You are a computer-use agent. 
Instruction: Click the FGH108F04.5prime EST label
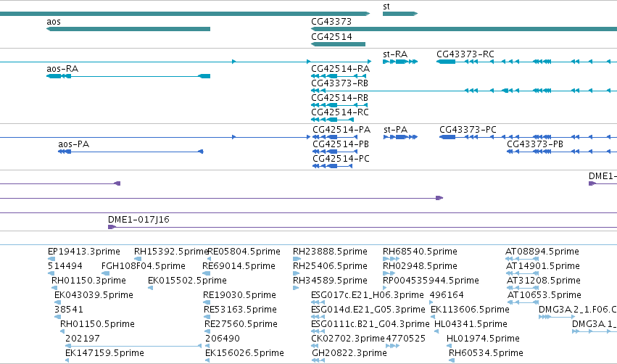click(144, 266)
